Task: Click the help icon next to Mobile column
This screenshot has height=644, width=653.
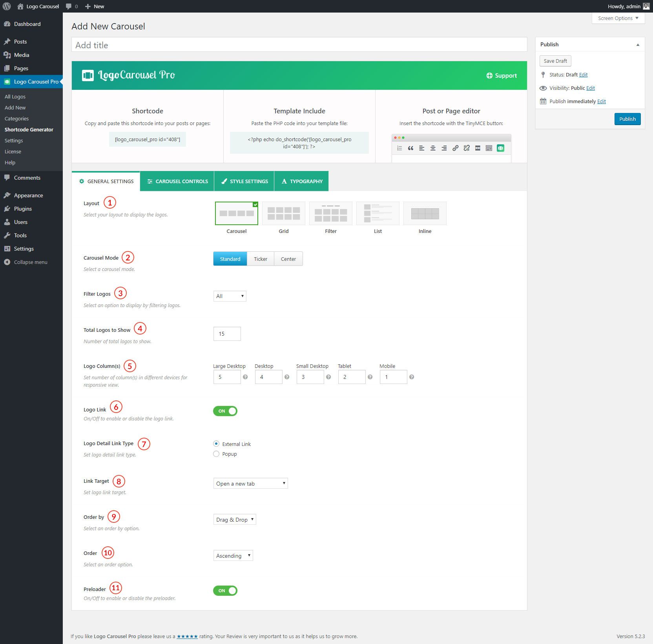Action: [x=412, y=377]
